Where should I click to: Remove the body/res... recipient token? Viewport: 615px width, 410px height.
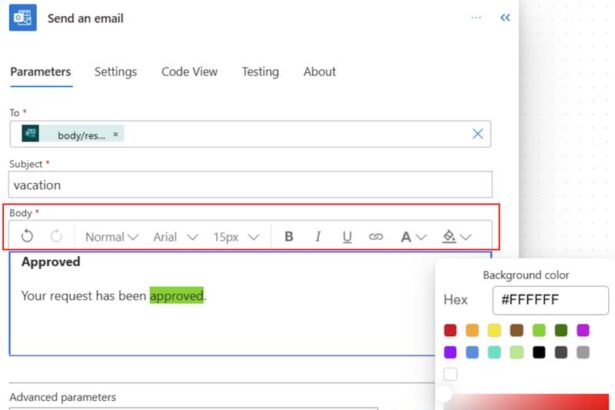pyautogui.click(x=115, y=134)
